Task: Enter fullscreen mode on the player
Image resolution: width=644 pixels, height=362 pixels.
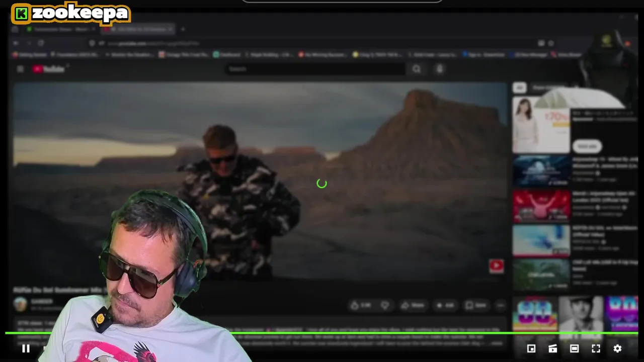Action: 596,348
